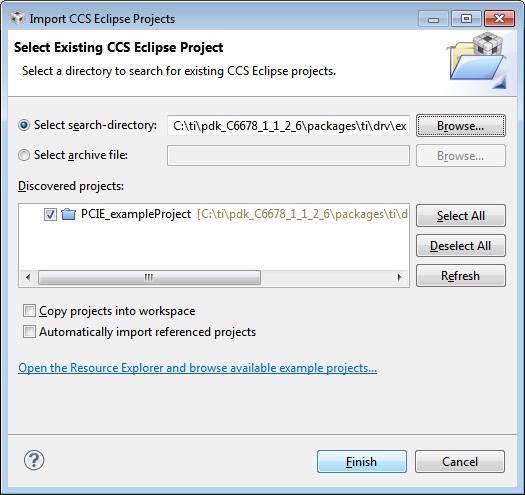The width and height of the screenshot is (525, 495).
Task: Click the help question mark icon
Action: click(x=34, y=460)
